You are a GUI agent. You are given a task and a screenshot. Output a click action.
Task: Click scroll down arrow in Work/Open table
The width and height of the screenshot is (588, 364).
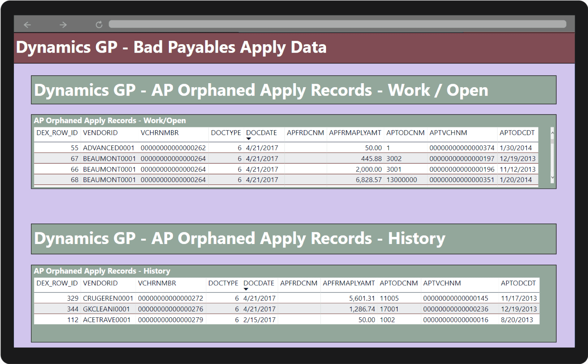coord(552,178)
